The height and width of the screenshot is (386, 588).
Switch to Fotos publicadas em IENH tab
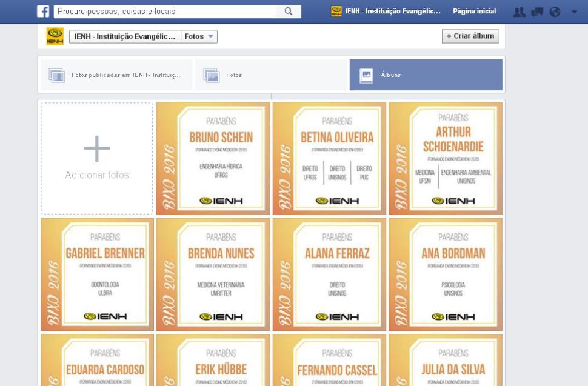(x=116, y=75)
